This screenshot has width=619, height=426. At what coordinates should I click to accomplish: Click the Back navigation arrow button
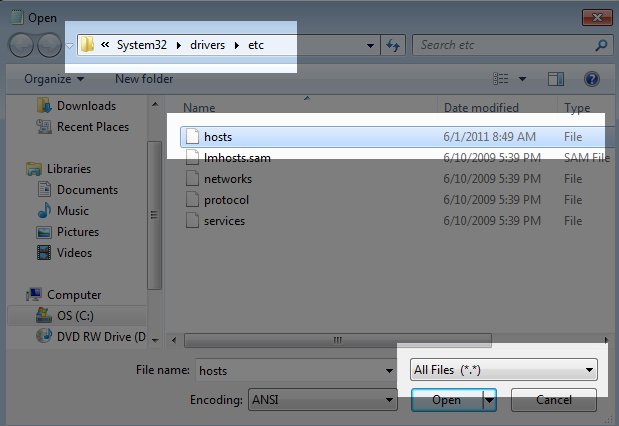pyautogui.click(x=22, y=45)
